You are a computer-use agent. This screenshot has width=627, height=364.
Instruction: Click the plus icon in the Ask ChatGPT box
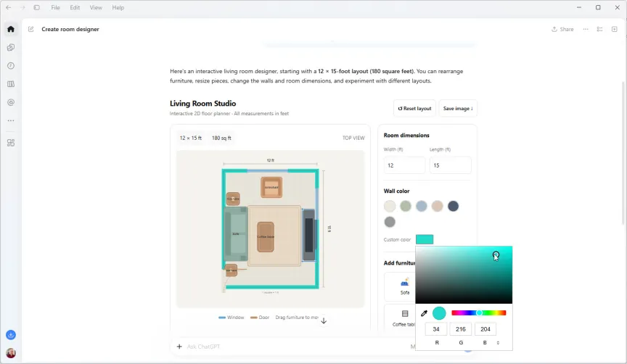point(179,347)
